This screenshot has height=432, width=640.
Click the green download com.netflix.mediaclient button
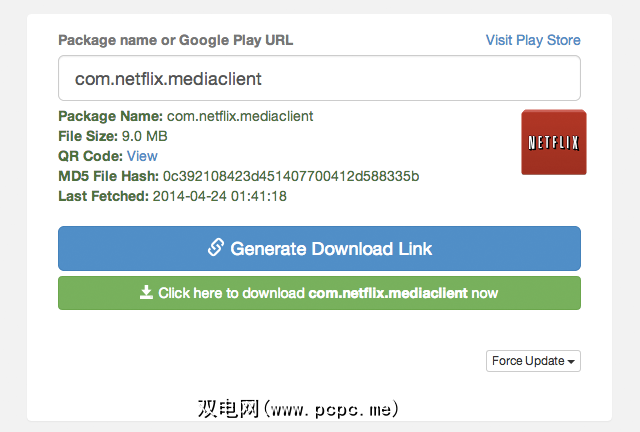pyautogui.click(x=319, y=293)
